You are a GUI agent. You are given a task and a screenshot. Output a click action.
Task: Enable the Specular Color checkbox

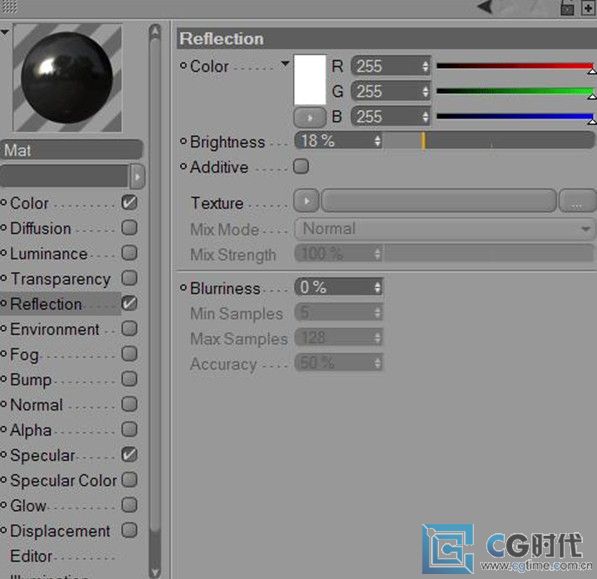(129, 480)
